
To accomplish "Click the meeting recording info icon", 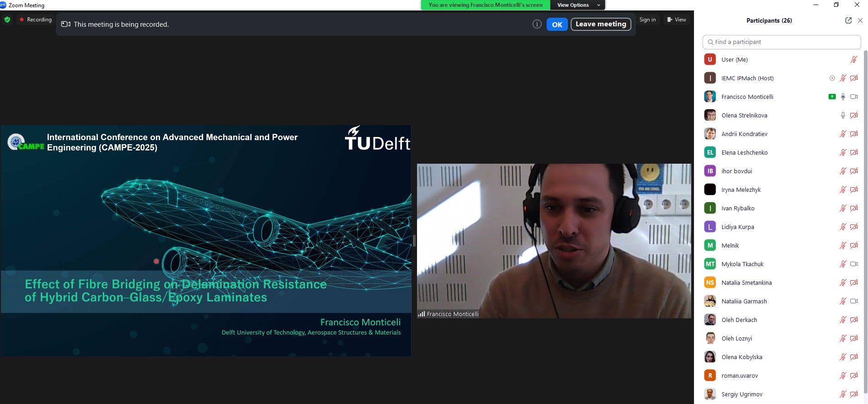I will (x=537, y=24).
